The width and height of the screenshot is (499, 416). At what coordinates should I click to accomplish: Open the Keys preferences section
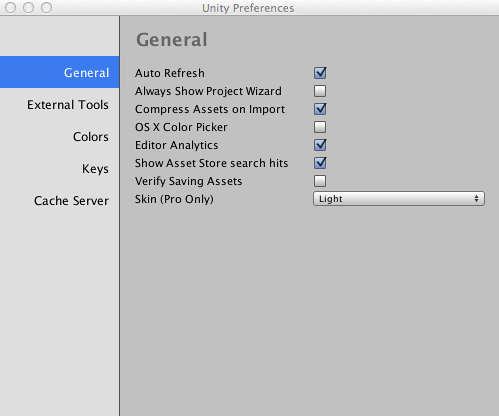[x=59, y=169]
